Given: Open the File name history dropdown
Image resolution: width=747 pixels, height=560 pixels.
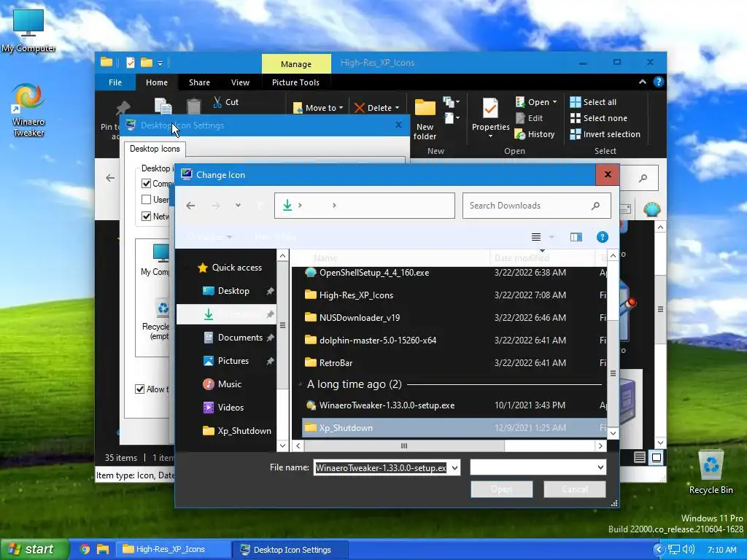Looking at the screenshot, I should click(454, 467).
